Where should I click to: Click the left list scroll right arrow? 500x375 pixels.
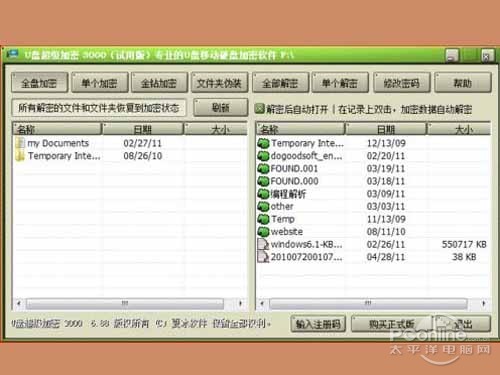click(240, 303)
